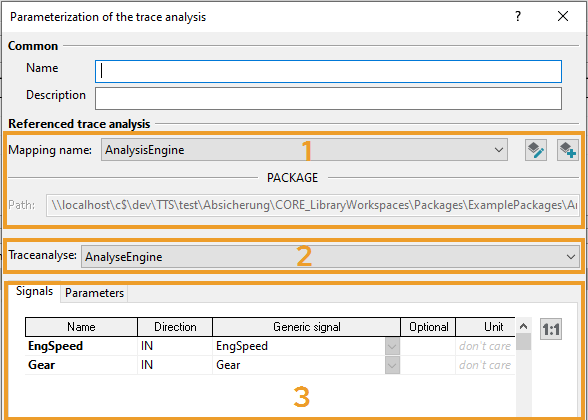Click the don't care unit for Gear

coord(485,365)
